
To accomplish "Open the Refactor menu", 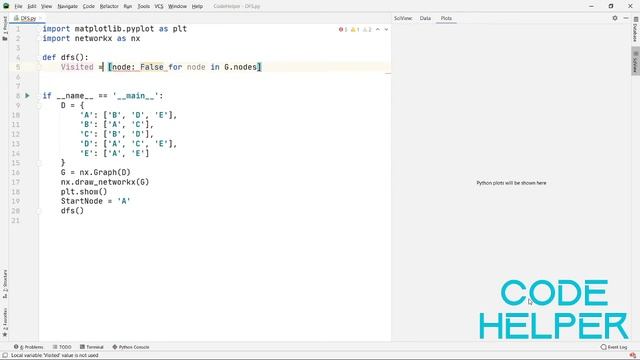I will (x=109, y=7).
